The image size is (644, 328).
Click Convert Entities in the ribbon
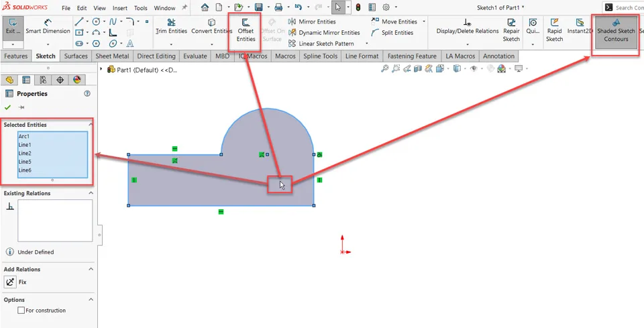coord(211,27)
